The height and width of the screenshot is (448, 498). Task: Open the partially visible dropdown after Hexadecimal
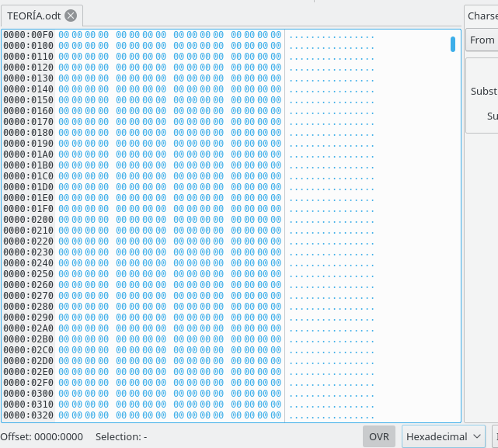pyautogui.click(x=495, y=436)
